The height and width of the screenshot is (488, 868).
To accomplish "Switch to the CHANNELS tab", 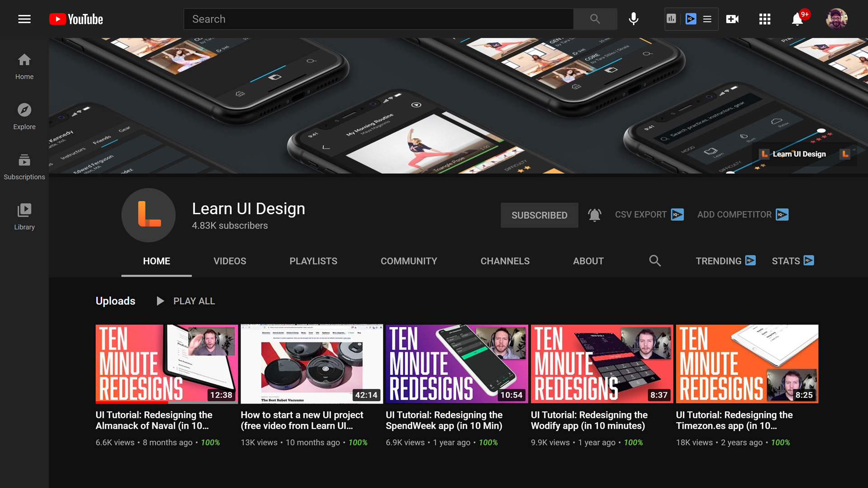I will click(505, 261).
